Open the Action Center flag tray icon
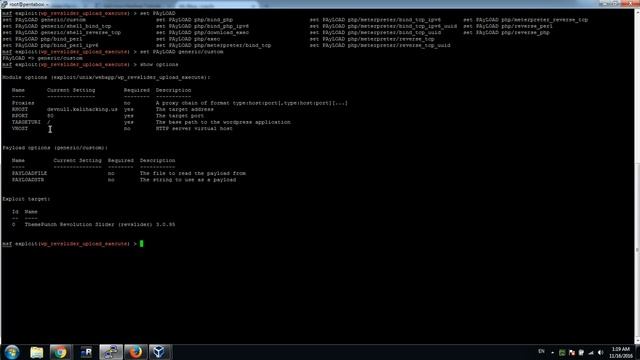640x360 pixels. click(x=572, y=353)
